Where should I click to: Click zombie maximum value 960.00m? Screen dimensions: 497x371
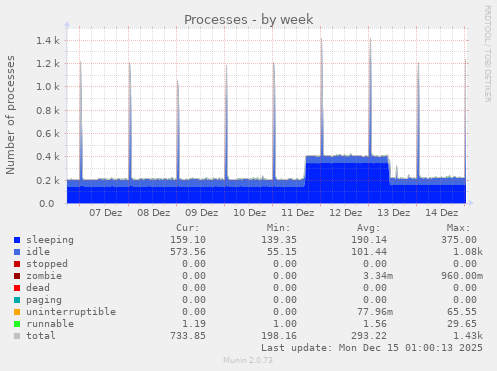(462, 276)
